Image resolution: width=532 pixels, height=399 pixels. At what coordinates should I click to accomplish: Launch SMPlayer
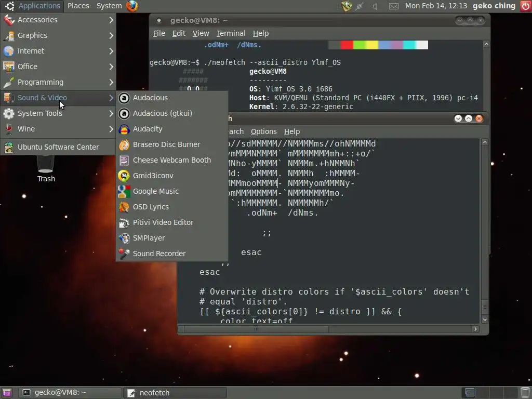point(171,238)
